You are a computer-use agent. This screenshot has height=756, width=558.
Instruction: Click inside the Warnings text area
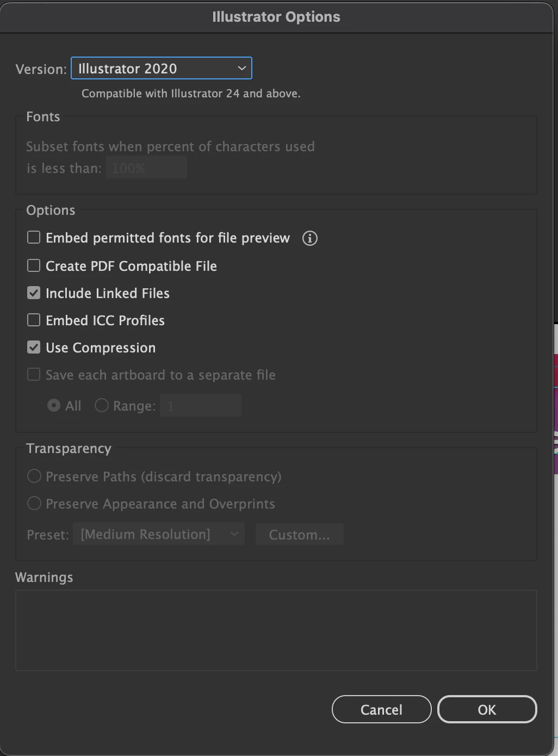(x=276, y=630)
